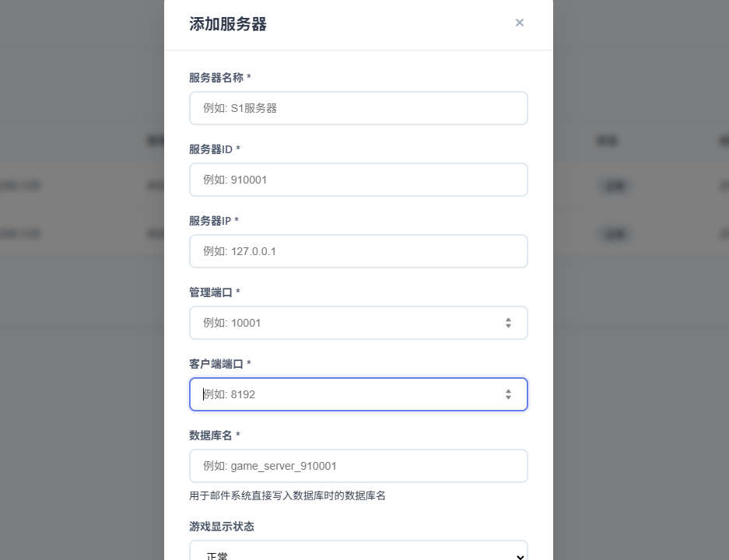The height and width of the screenshot is (560, 729).
Task: Decrement the 客户端端口 value with the down stepper
Action: 508,398
